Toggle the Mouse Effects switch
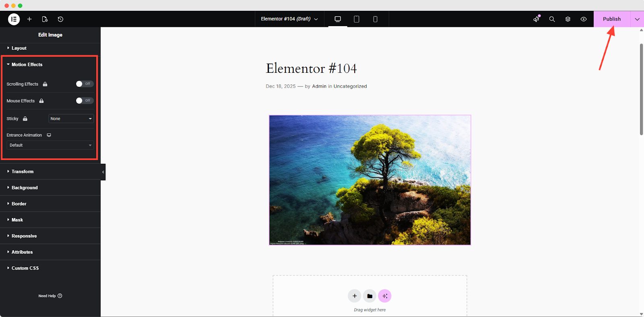644x317 pixels. click(x=85, y=101)
